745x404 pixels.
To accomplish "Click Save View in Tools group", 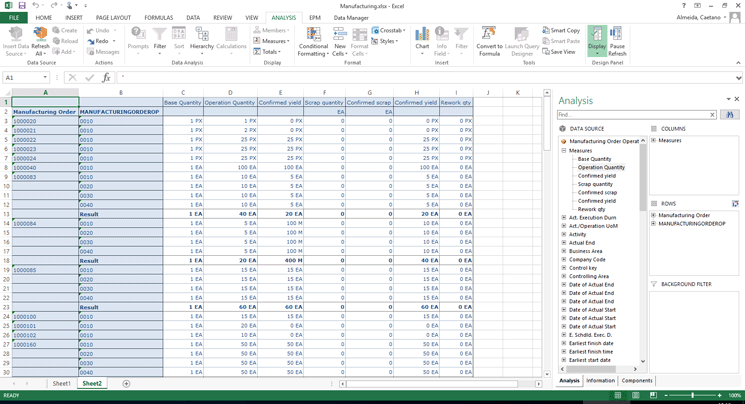I will tap(561, 52).
